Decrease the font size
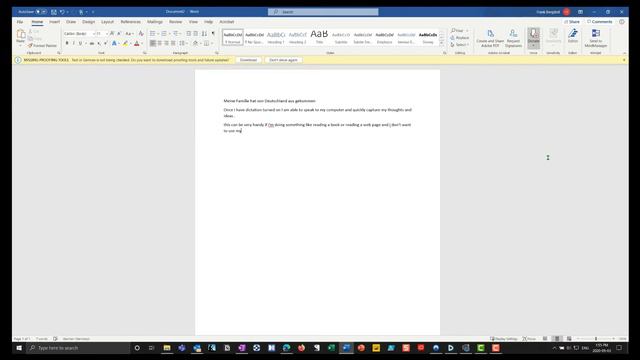Screen dimensions: 640x360 (x=119, y=33)
